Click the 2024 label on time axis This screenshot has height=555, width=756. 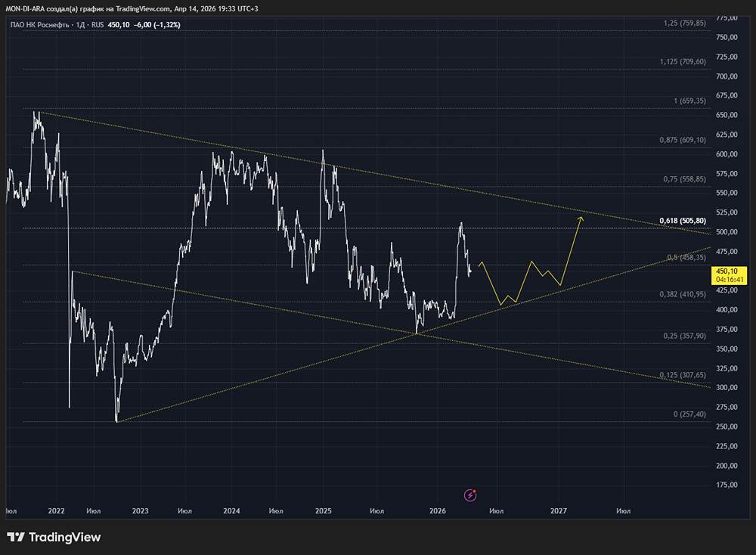(x=231, y=510)
